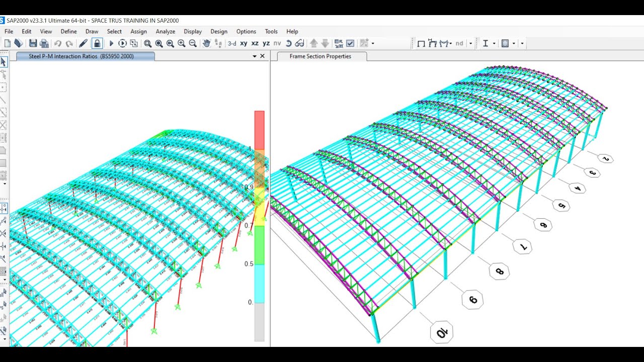Image resolution: width=644 pixels, height=362 pixels.
Task: Open the Display menu
Action: (193, 31)
